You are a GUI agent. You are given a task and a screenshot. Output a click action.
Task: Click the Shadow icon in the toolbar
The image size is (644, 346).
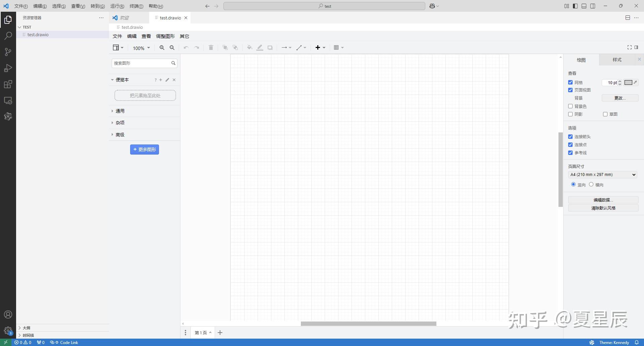pyautogui.click(x=270, y=48)
